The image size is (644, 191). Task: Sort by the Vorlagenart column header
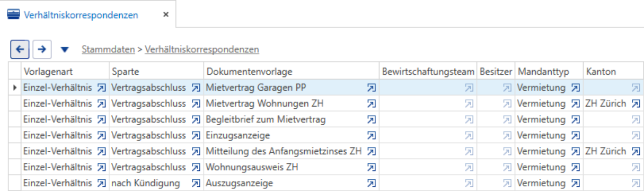click(x=64, y=71)
